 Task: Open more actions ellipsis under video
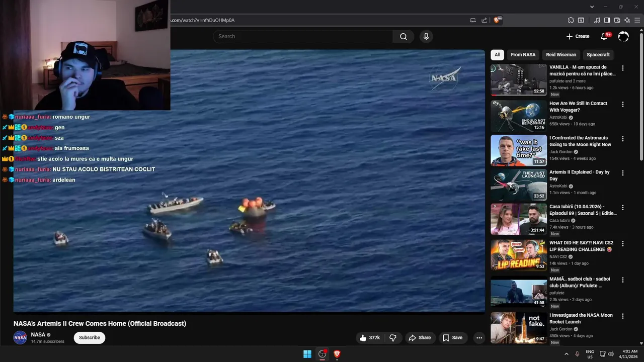479,338
